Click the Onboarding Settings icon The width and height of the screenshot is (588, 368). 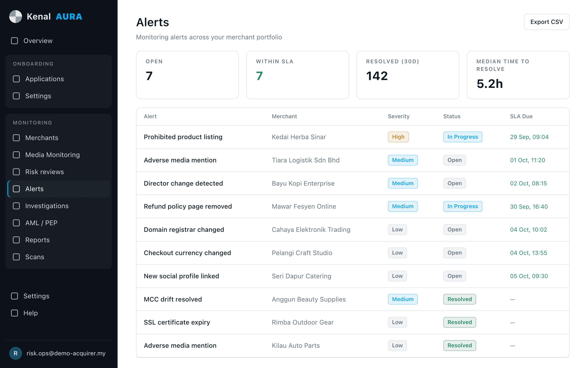coord(16,96)
